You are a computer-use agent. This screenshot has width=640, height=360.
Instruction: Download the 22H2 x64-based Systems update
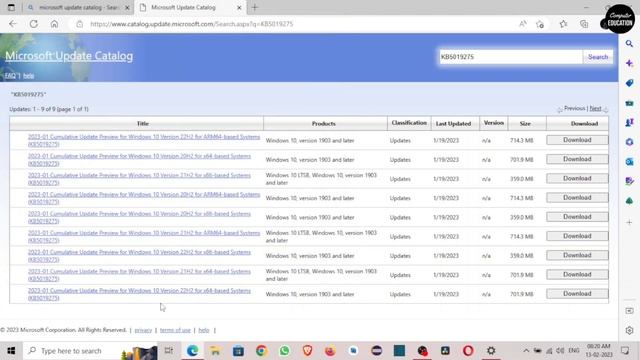tap(577, 293)
